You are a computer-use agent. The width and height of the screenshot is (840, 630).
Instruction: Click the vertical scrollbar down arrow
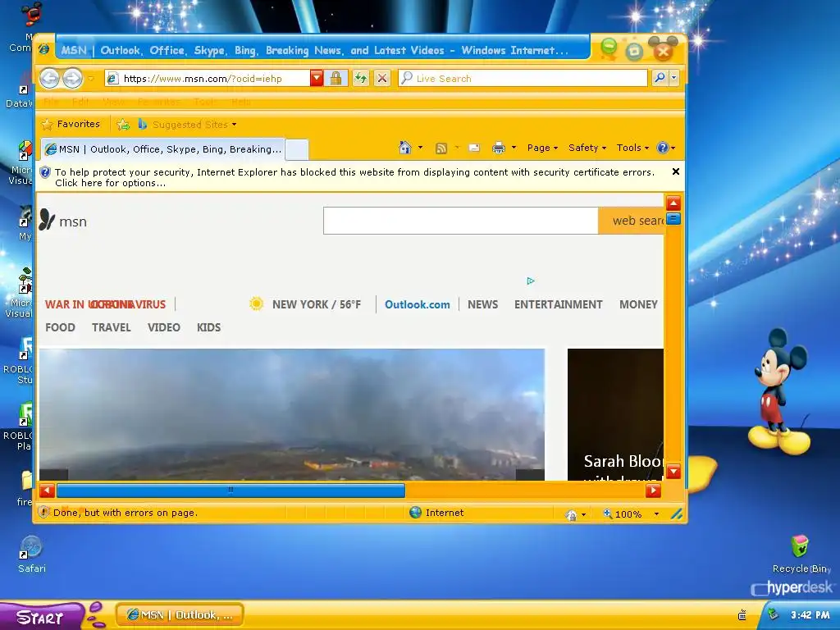[x=673, y=472]
